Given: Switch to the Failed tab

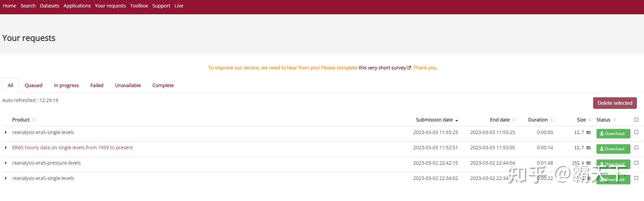Looking at the screenshot, I should point(97,85).
